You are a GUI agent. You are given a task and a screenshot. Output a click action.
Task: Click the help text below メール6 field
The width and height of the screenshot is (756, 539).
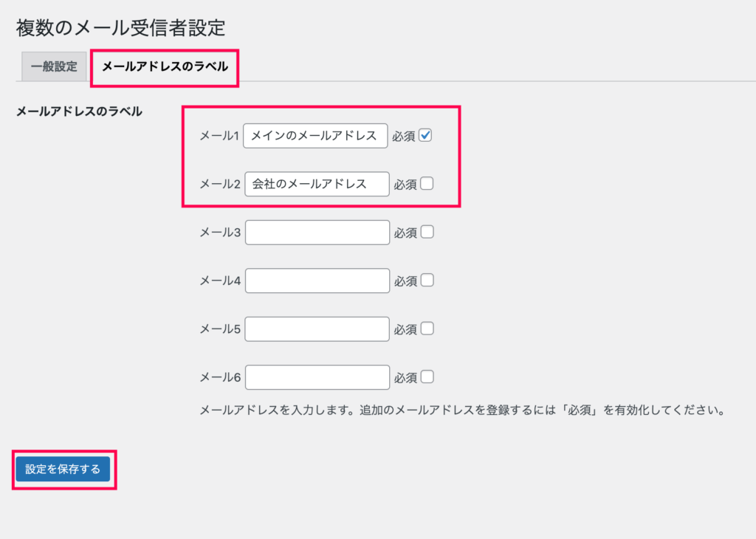tap(462, 411)
